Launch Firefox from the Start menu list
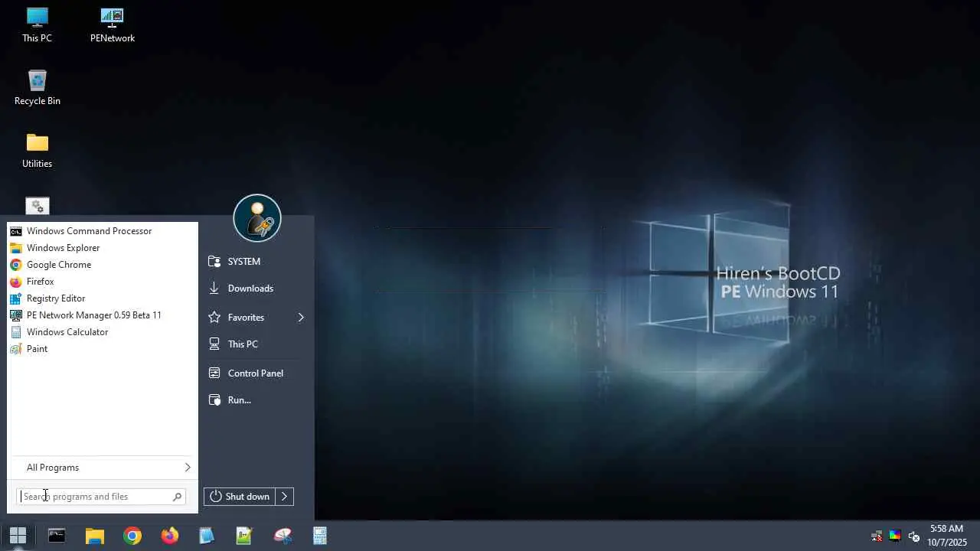 pos(103,282)
